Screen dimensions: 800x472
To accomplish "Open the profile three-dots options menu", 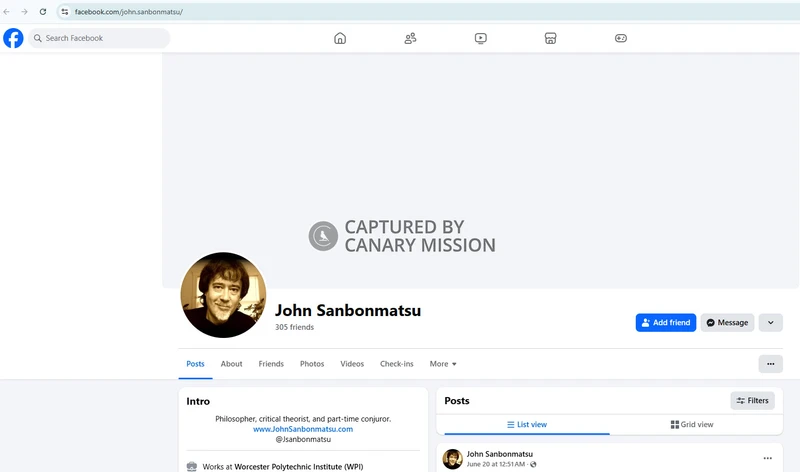I will point(770,364).
